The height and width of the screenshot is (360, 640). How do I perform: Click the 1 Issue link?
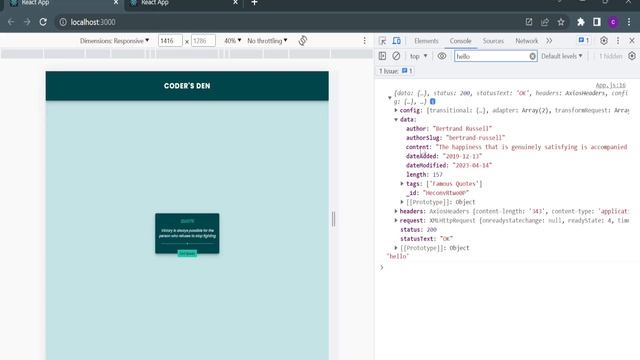pyautogui.click(x=396, y=71)
